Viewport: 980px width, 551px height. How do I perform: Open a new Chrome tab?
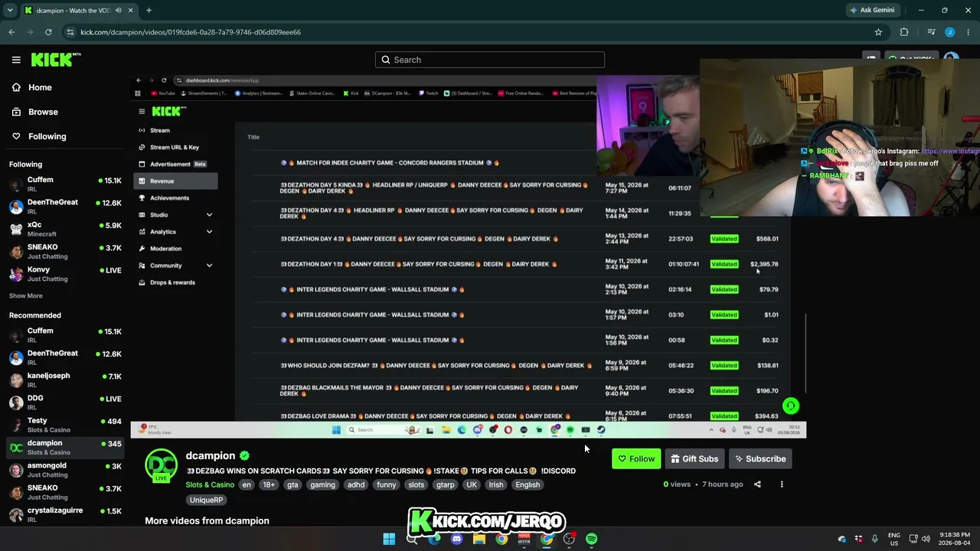(x=149, y=11)
